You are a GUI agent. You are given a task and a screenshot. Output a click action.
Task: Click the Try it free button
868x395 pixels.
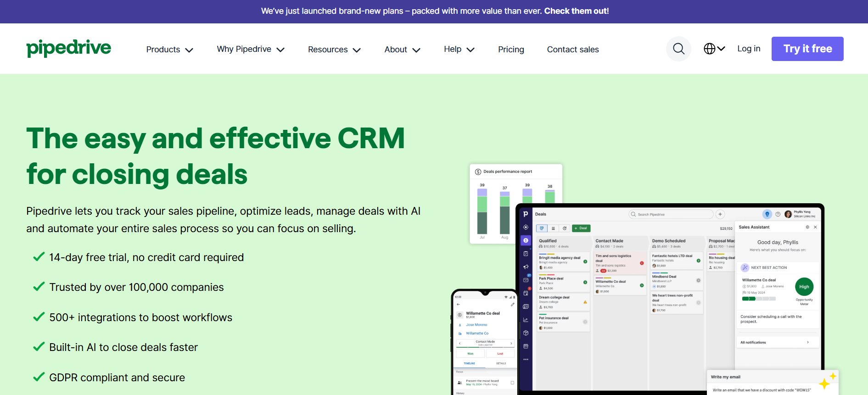coord(807,49)
